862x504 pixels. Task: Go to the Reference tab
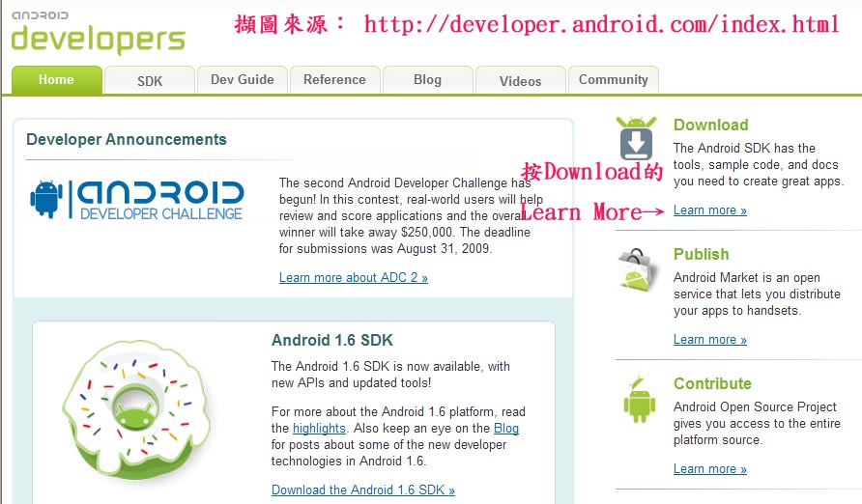pos(334,80)
